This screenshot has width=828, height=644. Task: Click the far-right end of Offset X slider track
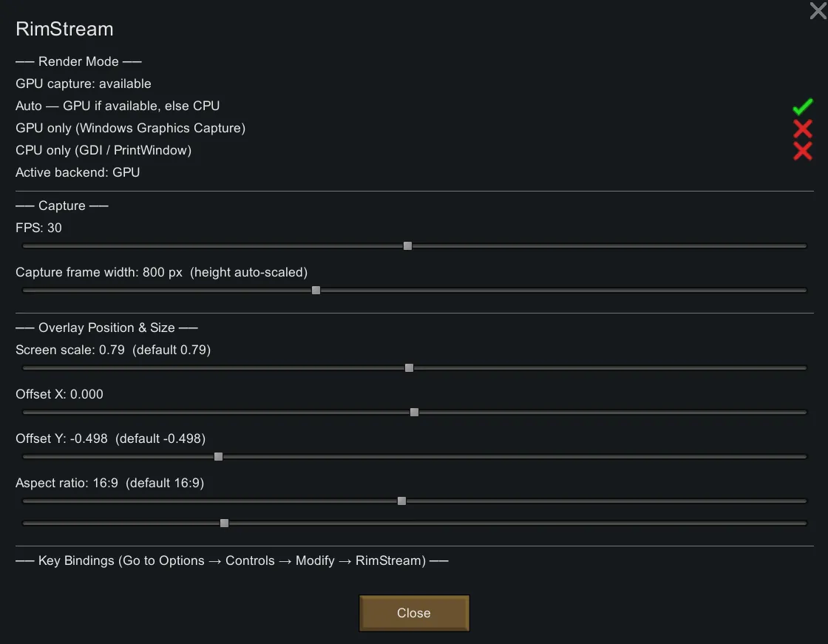(x=803, y=413)
